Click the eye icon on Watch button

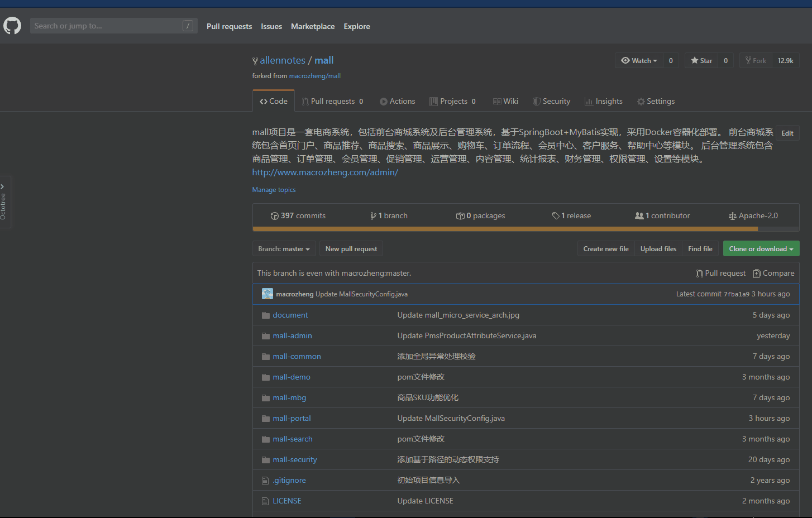tap(625, 60)
